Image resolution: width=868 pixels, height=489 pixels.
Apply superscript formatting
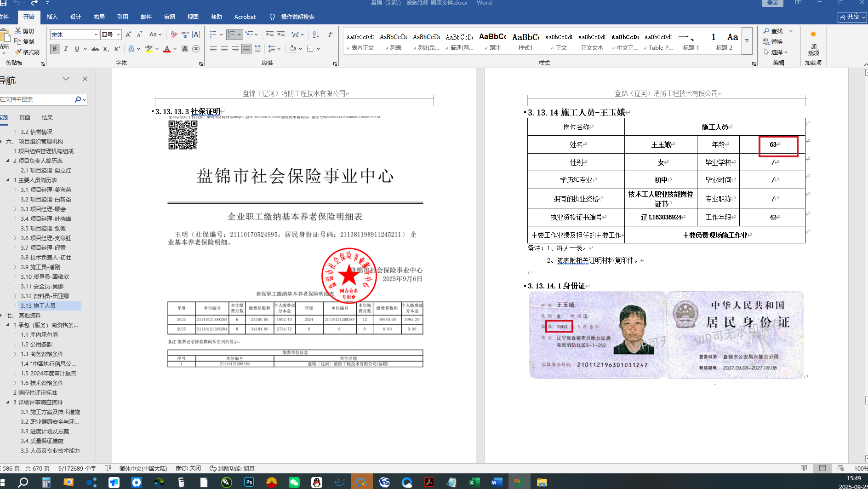117,49
